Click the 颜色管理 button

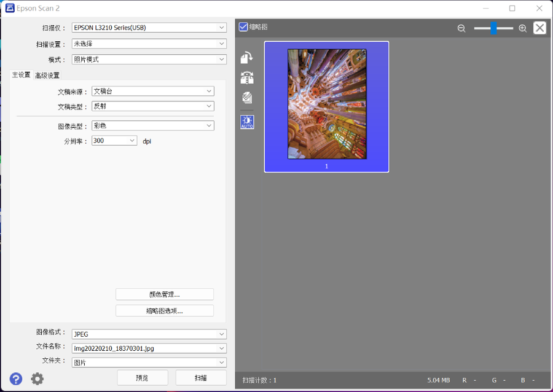pos(164,294)
